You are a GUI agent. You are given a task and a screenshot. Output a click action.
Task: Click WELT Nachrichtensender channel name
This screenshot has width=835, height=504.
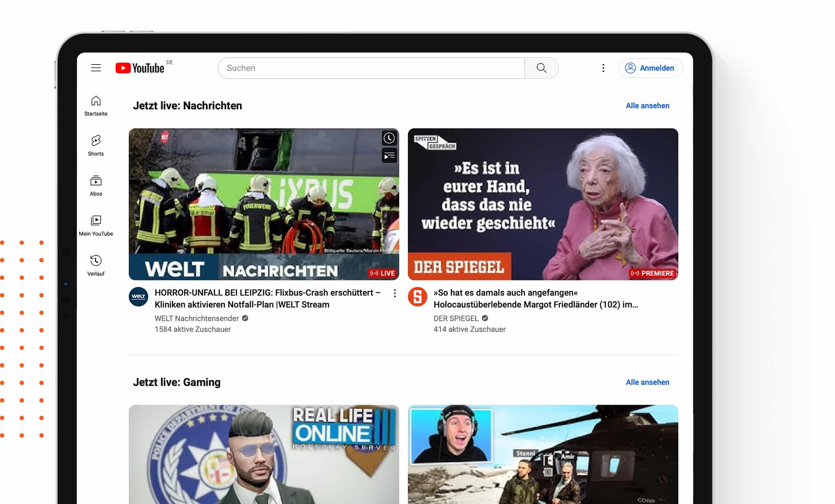pos(197,318)
